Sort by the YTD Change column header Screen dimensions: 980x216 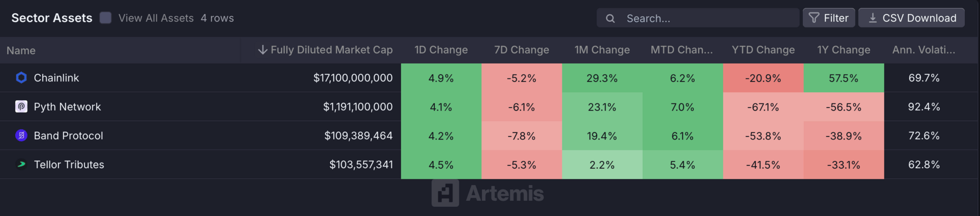coord(763,49)
